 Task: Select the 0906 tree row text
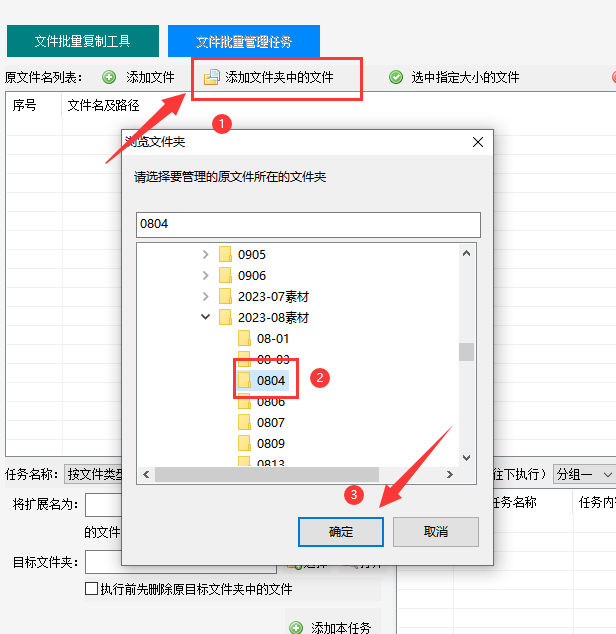252,275
